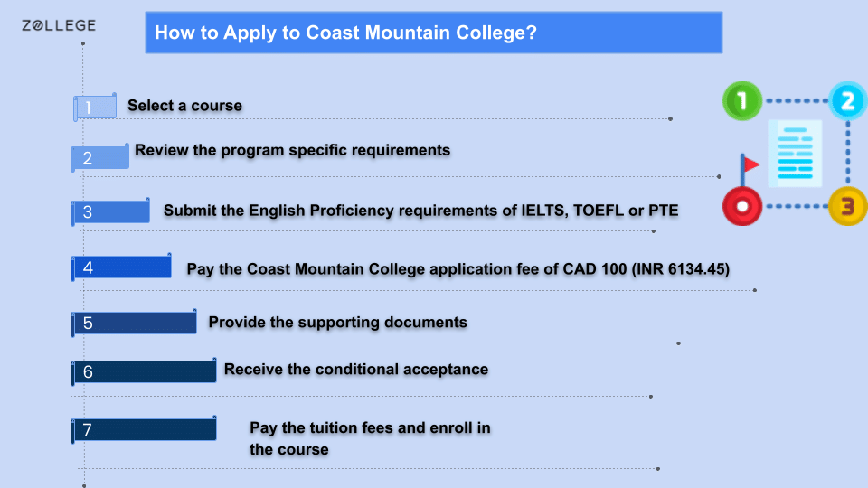This screenshot has height=488, width=868.
Task: Select the dark step 7 banner
Action: click(144, 429)
